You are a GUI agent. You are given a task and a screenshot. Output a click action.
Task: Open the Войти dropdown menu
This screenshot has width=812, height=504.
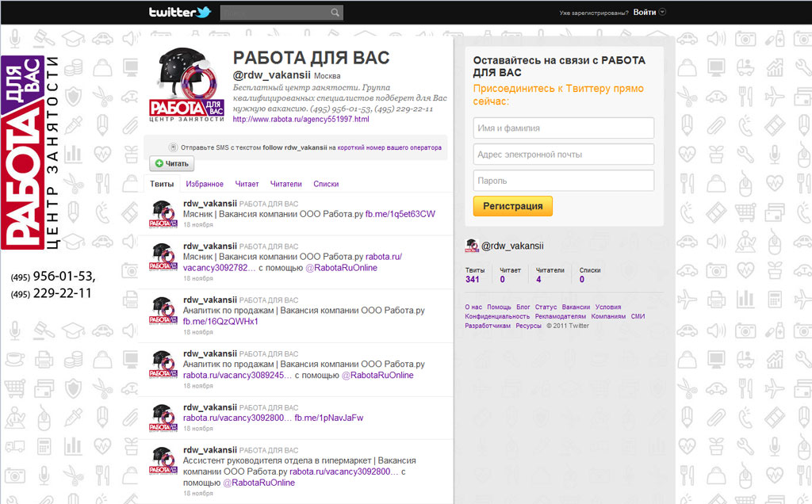[x=646, y=12]
